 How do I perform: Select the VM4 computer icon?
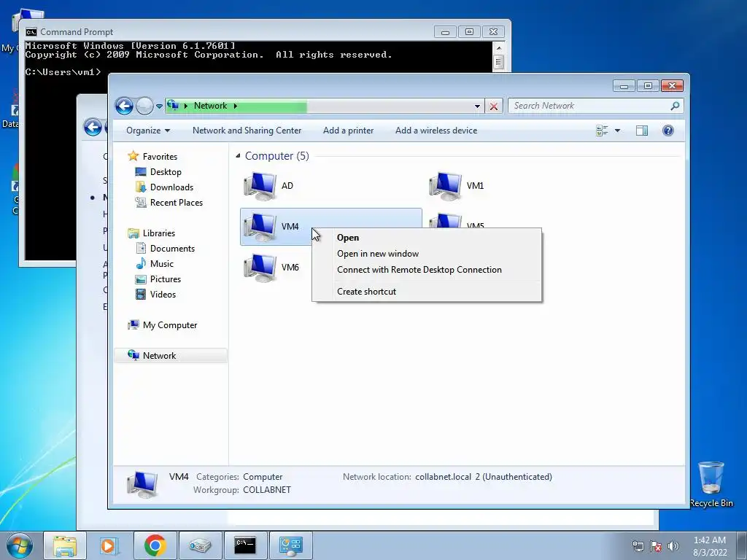(x=260, y=227)
